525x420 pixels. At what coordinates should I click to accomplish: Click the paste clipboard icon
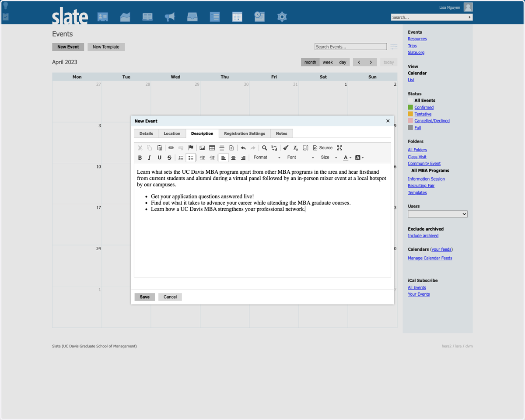159,148
